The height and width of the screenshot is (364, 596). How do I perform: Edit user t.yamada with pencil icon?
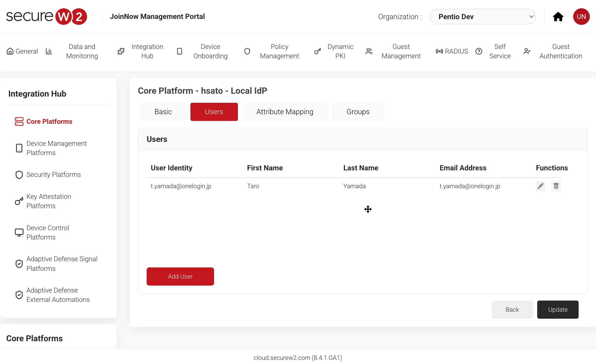coord(541,186)
